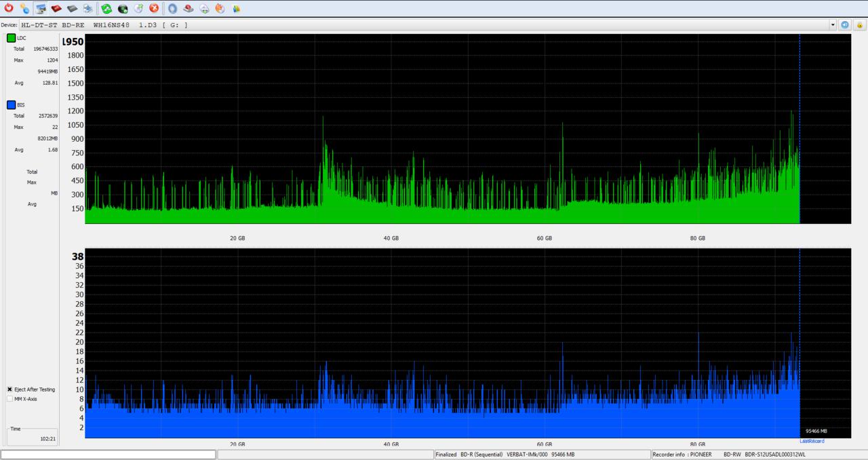Click the blue speaker icon beside device dropdown

845,24
